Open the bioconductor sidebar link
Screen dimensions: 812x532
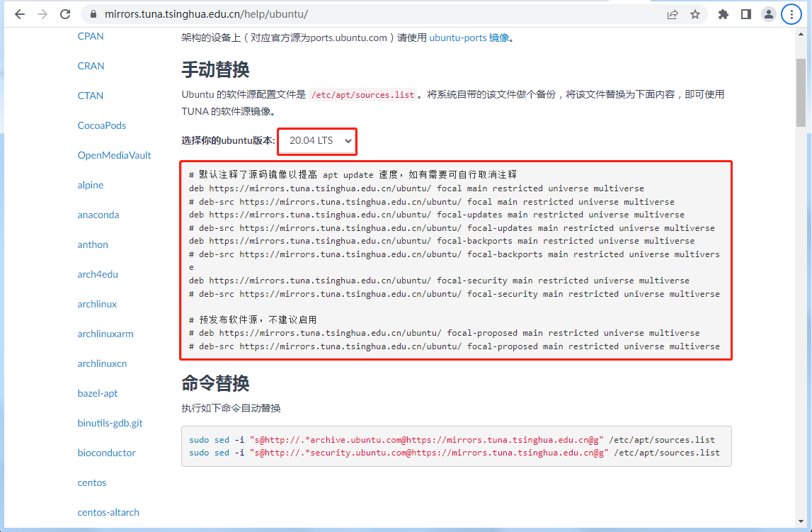pos(107,453)
